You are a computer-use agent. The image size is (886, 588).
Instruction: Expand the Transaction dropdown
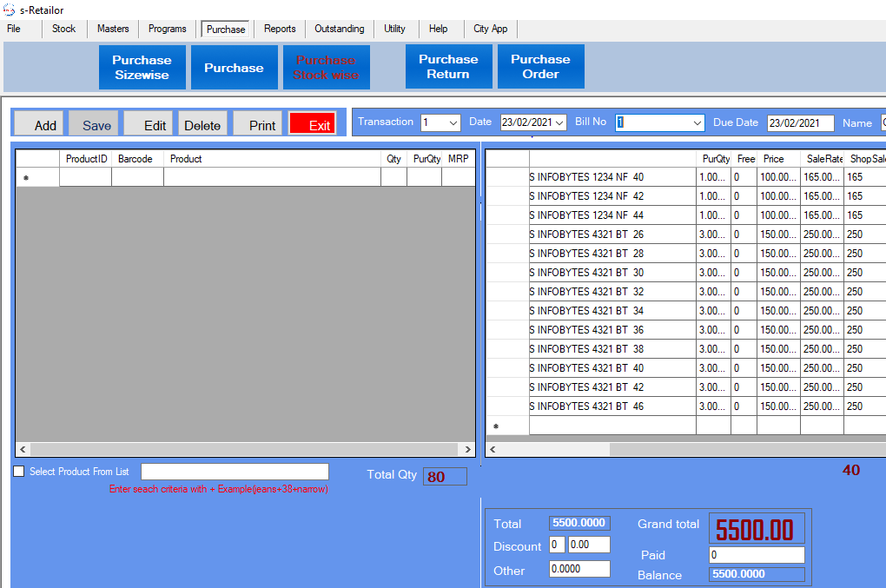click(453, 123)
